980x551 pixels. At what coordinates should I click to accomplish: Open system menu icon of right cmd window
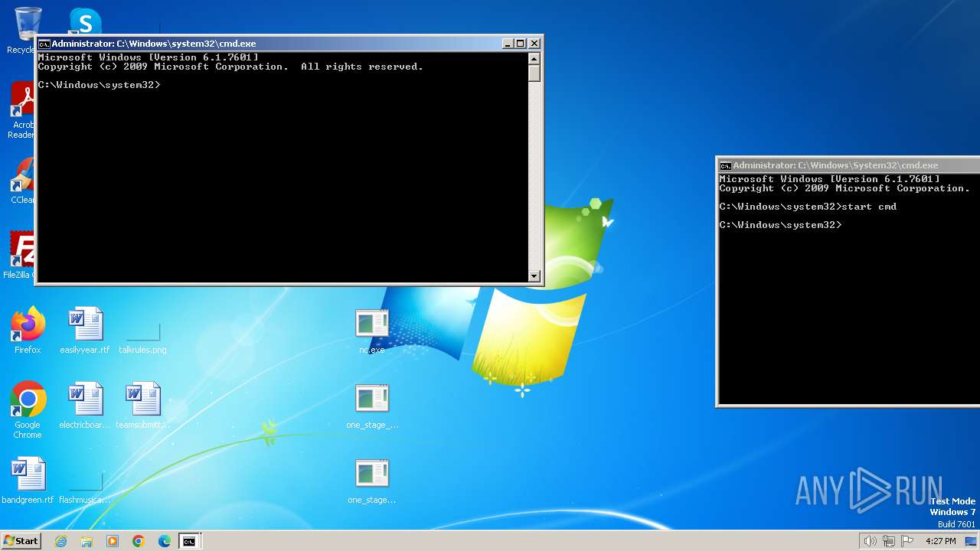point(725,165)
